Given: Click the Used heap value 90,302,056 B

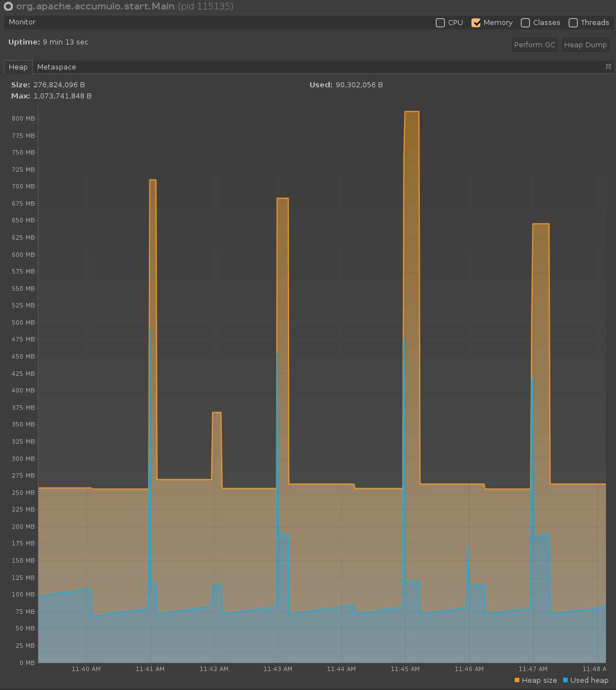Looking at the screenshot, I should pos(359,85).
